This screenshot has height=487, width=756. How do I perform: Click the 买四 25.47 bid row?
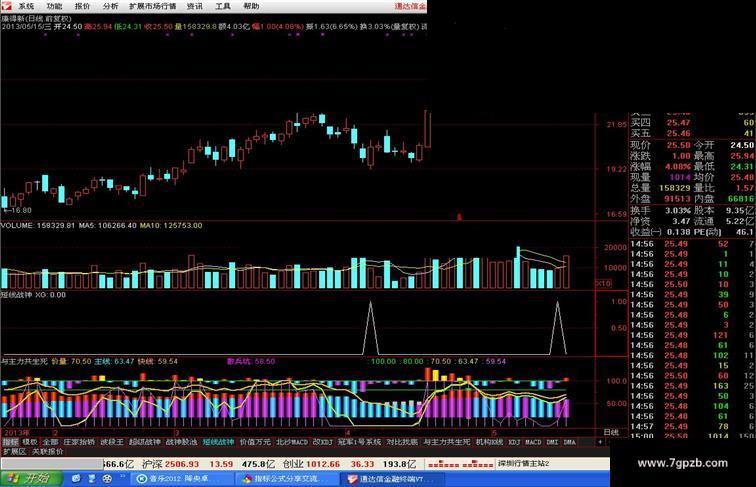click(692, 122)
